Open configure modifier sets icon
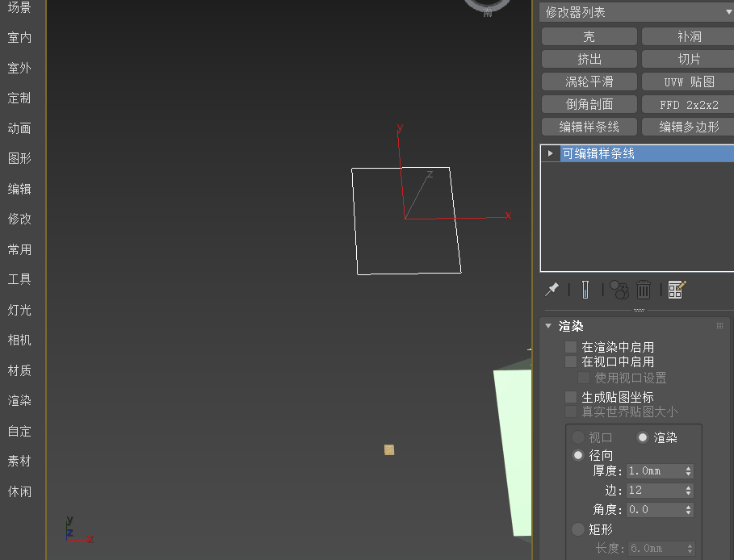734x560 pixels. tap(677, 290)
